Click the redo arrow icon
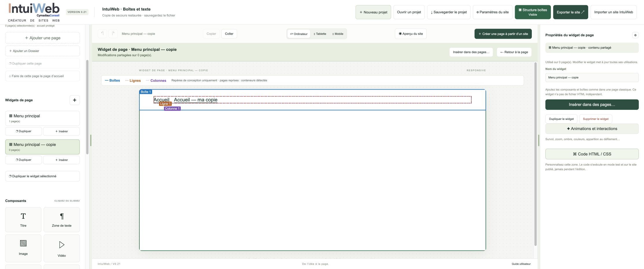The height and width of the screenshot is (269, 644). coord(113,34)
